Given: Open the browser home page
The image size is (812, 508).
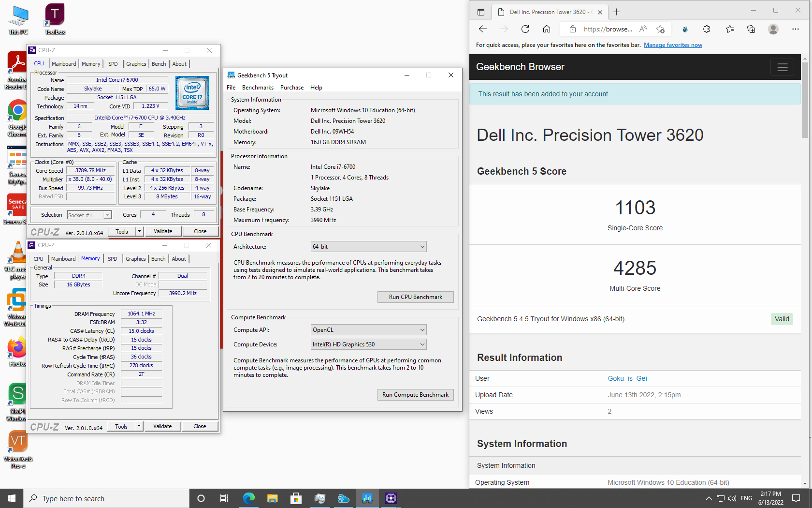Looking at the screenshot, I should (x=547, y=29).
